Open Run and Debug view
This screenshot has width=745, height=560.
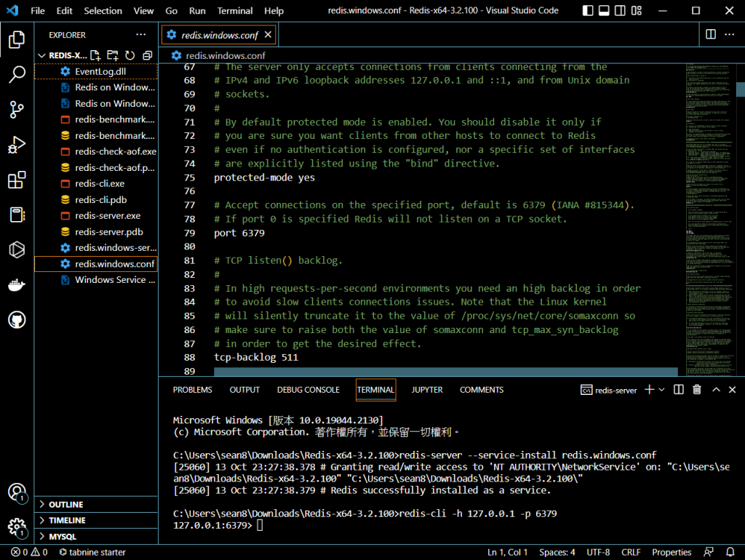tap(17, 145)
